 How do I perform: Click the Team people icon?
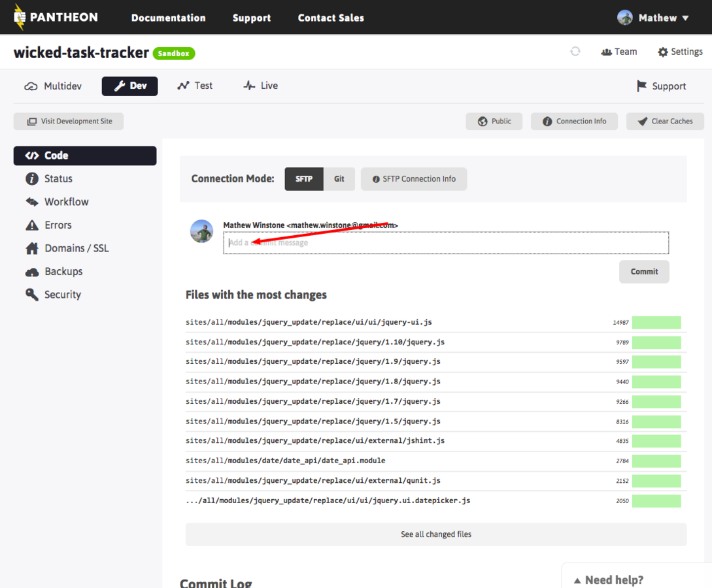click(606, 52)
